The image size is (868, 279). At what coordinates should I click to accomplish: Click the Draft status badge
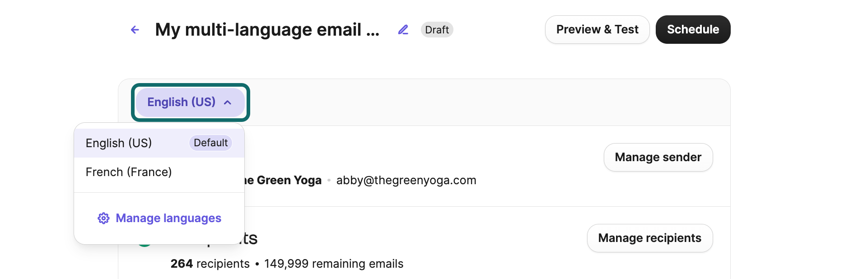(x=437, y=30)
